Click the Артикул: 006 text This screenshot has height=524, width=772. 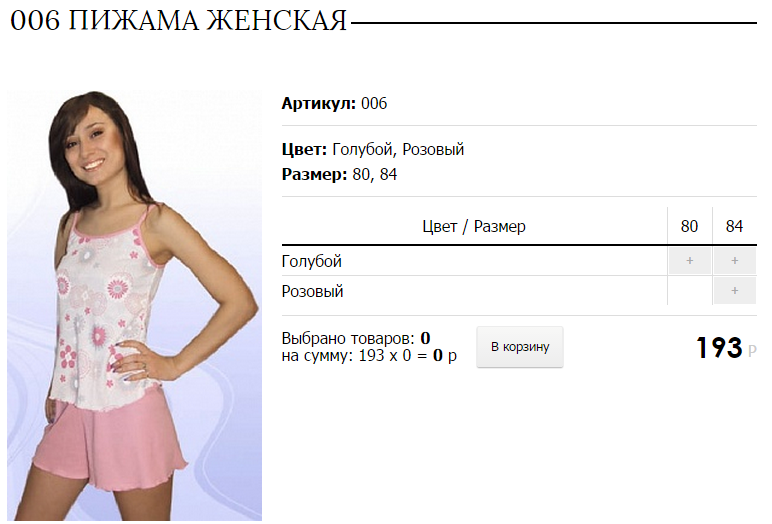click(x=334, y=103)
